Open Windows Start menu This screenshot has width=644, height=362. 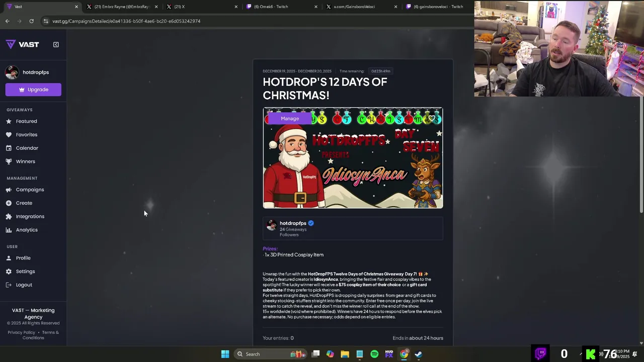pos(225,354)
